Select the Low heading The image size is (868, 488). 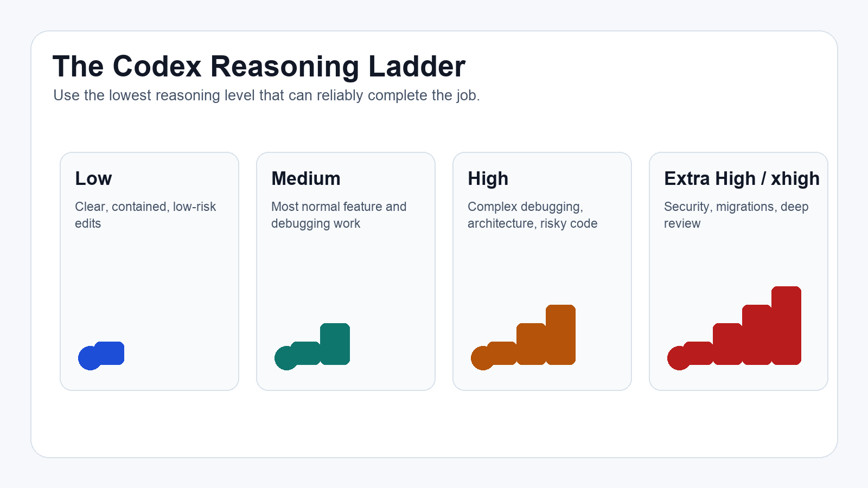[93, 178]
